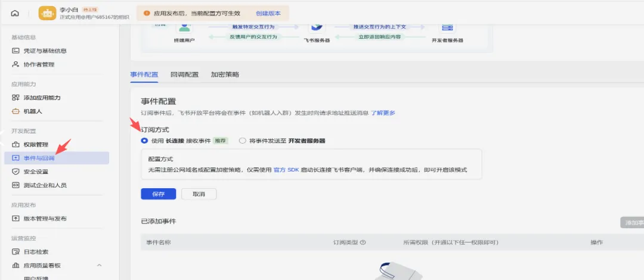Click the empty list illustration

point(400,270)
